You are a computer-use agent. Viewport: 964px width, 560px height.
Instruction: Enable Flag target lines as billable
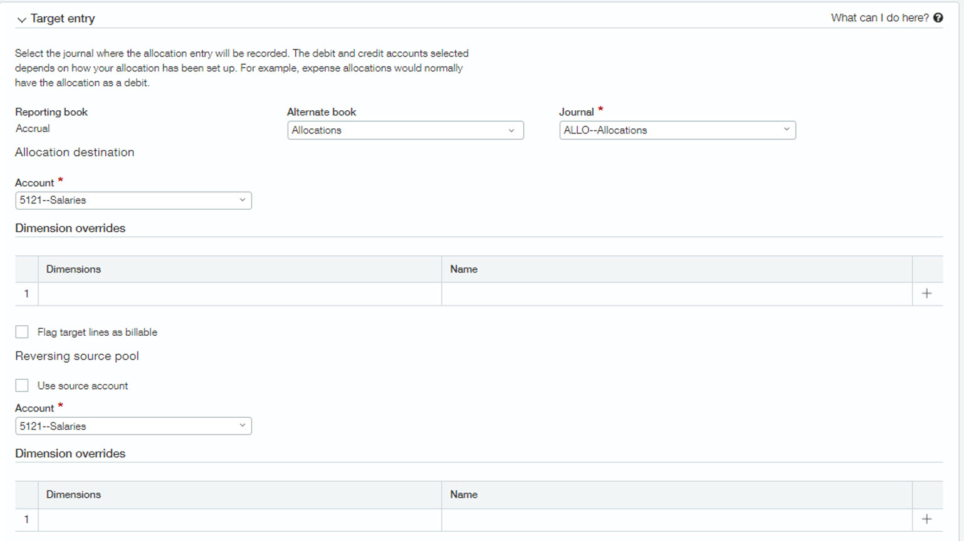click(22, 332)
